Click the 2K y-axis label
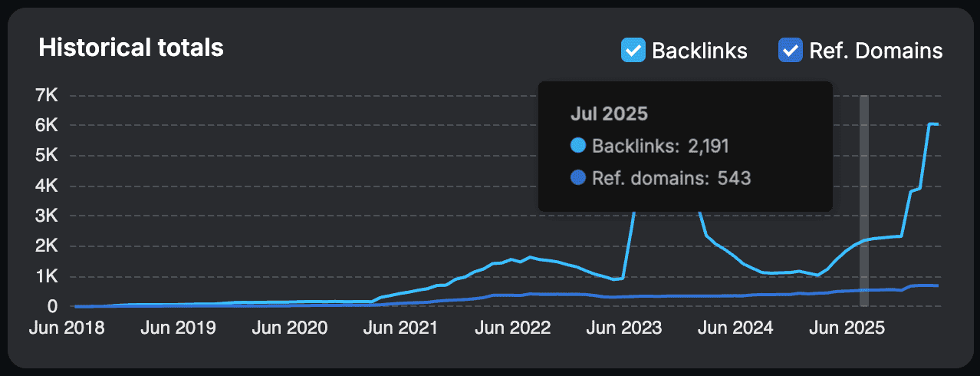 click(47, 246)
